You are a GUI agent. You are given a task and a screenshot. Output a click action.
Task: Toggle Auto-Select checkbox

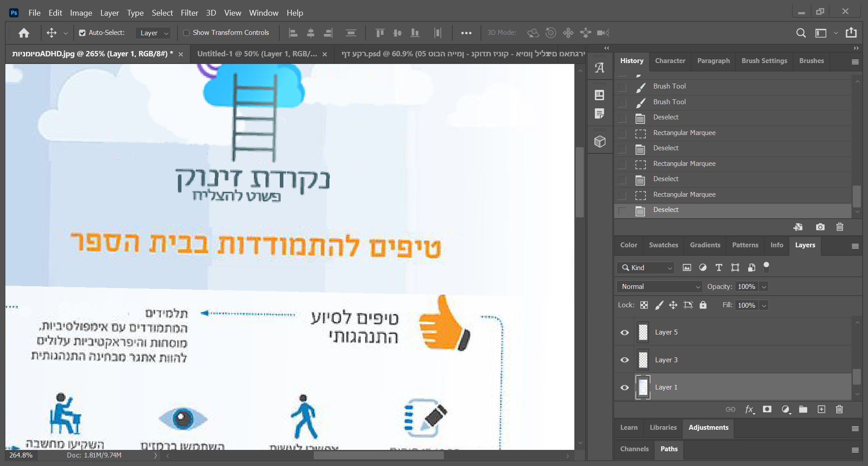[x=82, y=33]
